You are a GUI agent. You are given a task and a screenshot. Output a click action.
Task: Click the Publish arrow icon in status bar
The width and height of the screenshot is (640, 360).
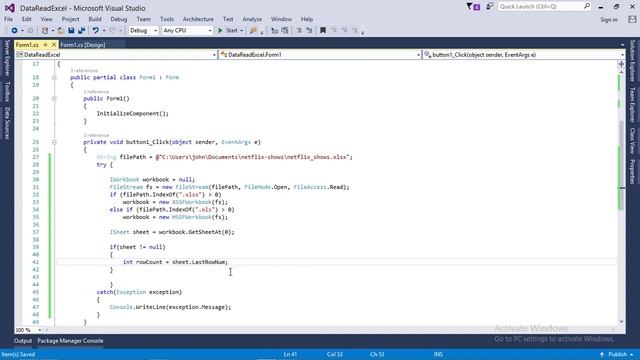[x=602, y=354]
